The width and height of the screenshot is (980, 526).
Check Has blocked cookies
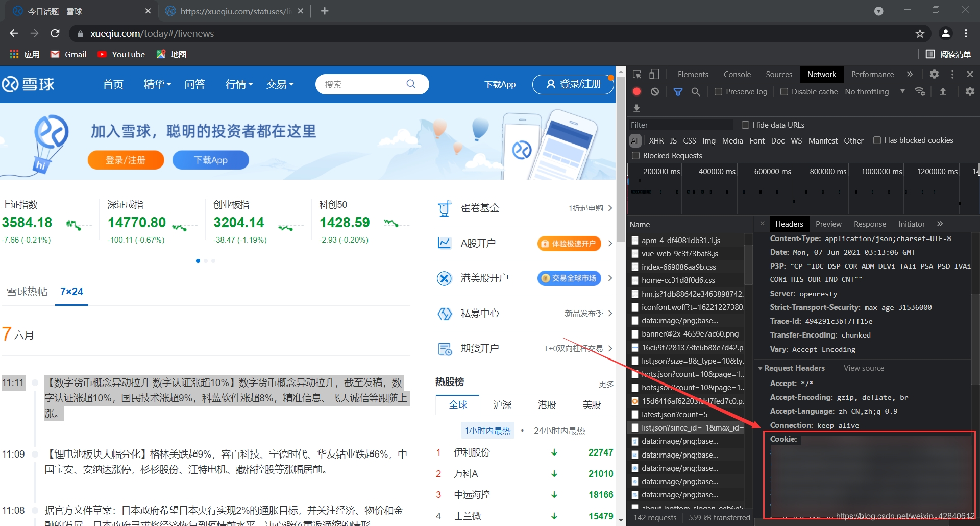(877, 140)
